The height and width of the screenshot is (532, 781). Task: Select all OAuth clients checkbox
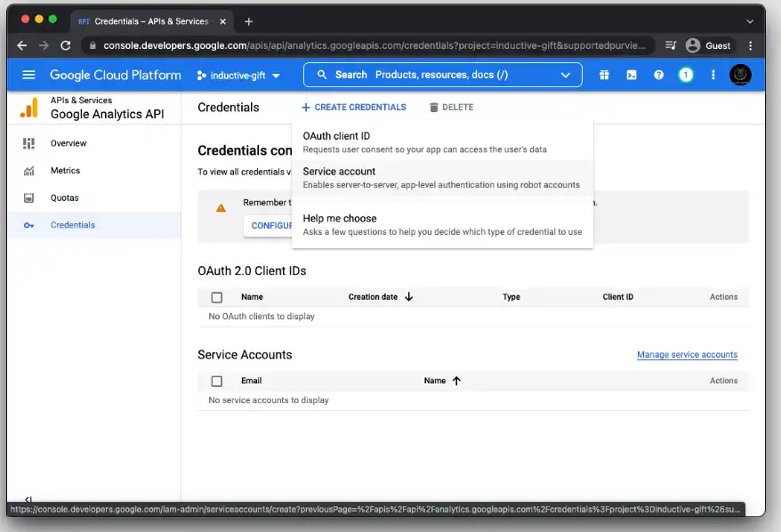click(217, 297)
